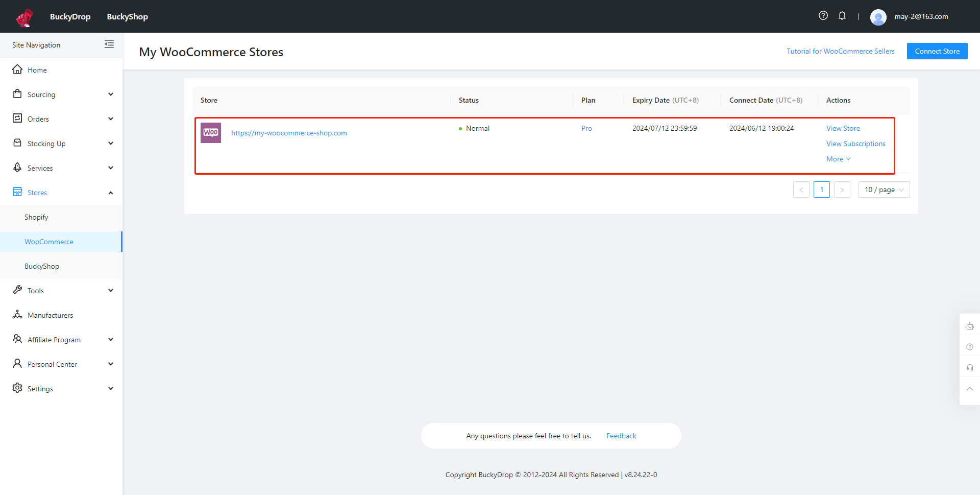Open the my-woocommerce-shop.com store link
The width and height of the screenshot is (980, 495).
pos(289,133)
